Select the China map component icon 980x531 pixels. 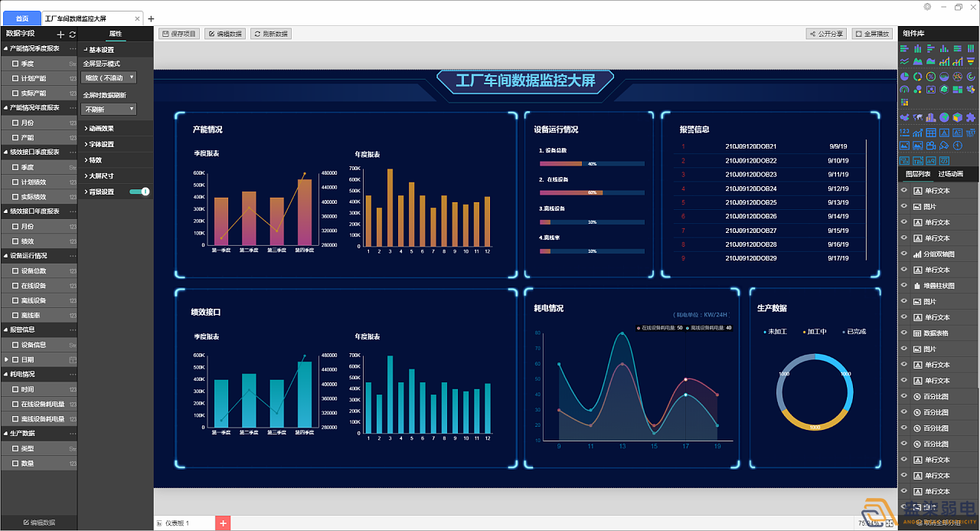[904, 117]
